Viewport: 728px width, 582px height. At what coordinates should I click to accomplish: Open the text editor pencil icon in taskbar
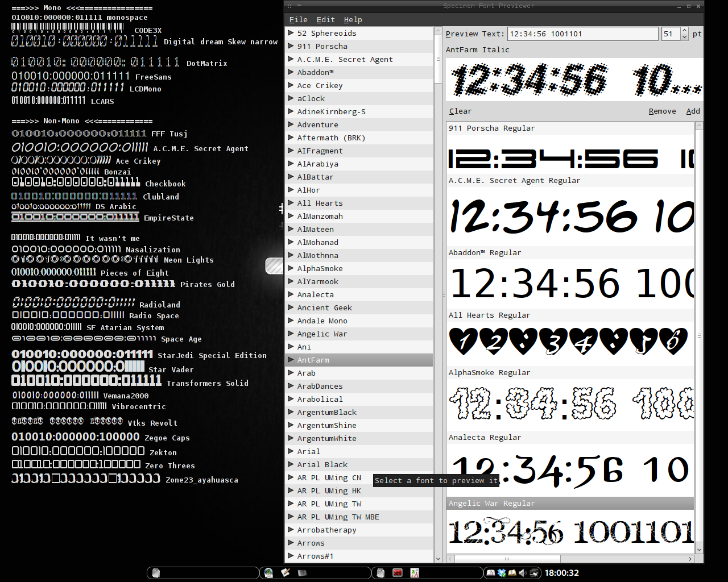(286, 572)
